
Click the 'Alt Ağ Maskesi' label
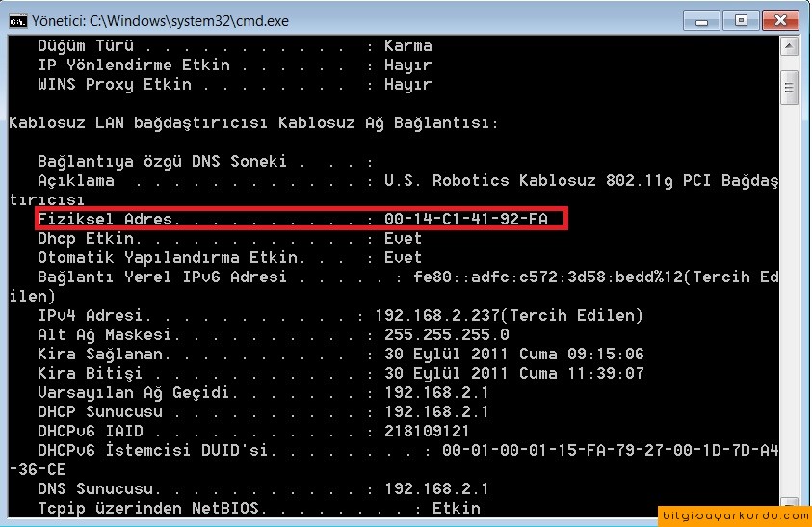[x=104, y=335]
